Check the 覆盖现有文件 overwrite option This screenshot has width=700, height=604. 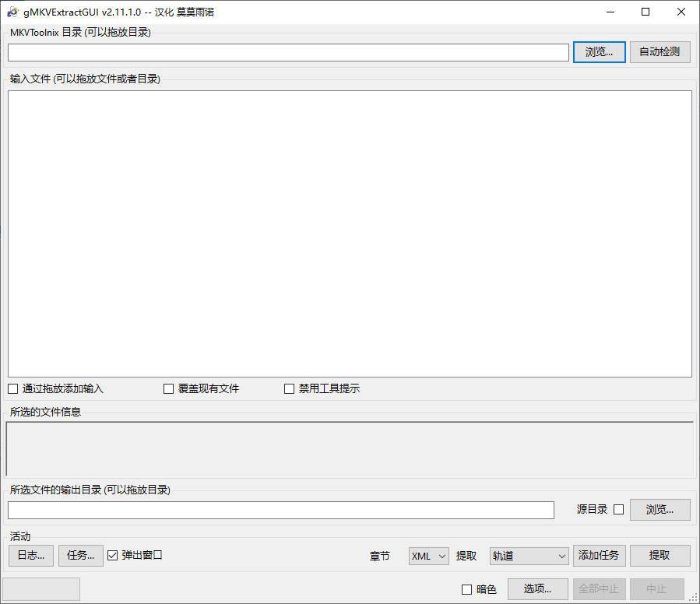click(168, 389)
